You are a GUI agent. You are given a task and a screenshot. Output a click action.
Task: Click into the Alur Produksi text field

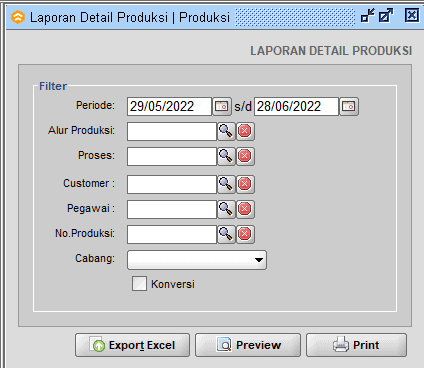(172, 131)
